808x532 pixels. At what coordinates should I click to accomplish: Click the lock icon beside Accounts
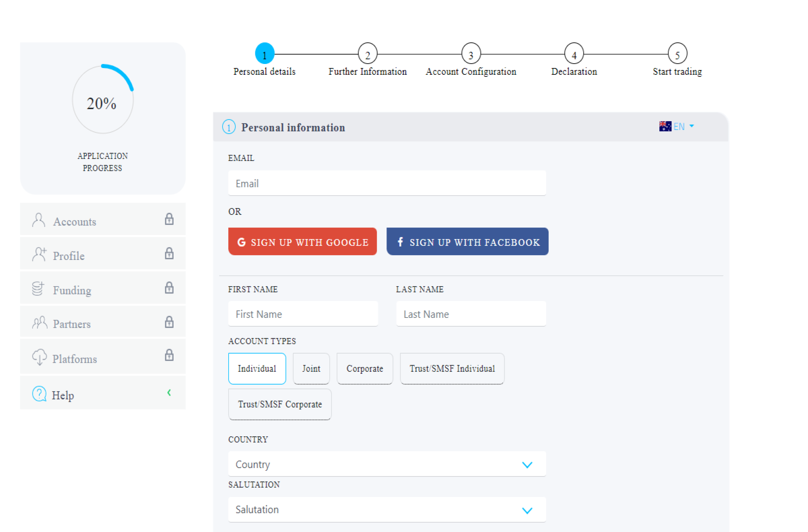pos(169,219)
